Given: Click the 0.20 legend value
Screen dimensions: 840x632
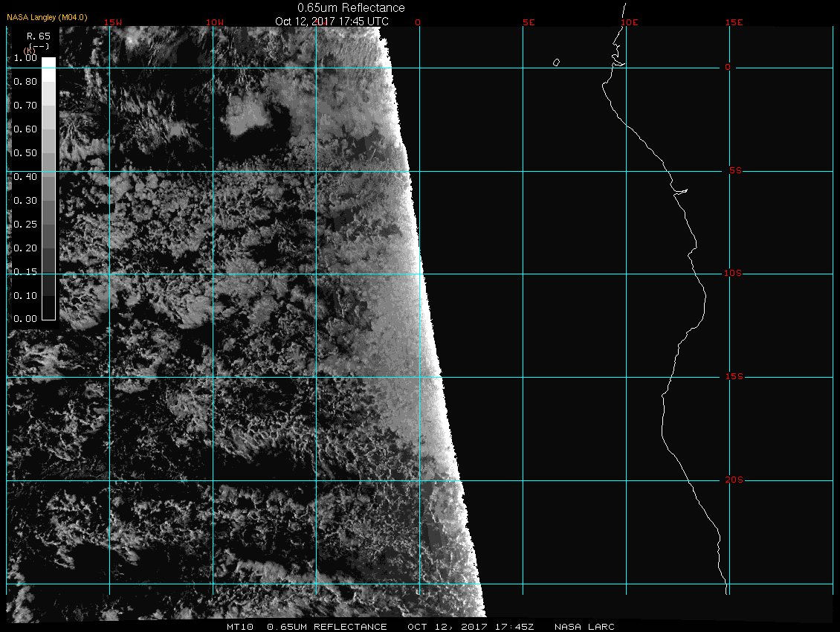Looking at the screenshot, I should point(25,248).
